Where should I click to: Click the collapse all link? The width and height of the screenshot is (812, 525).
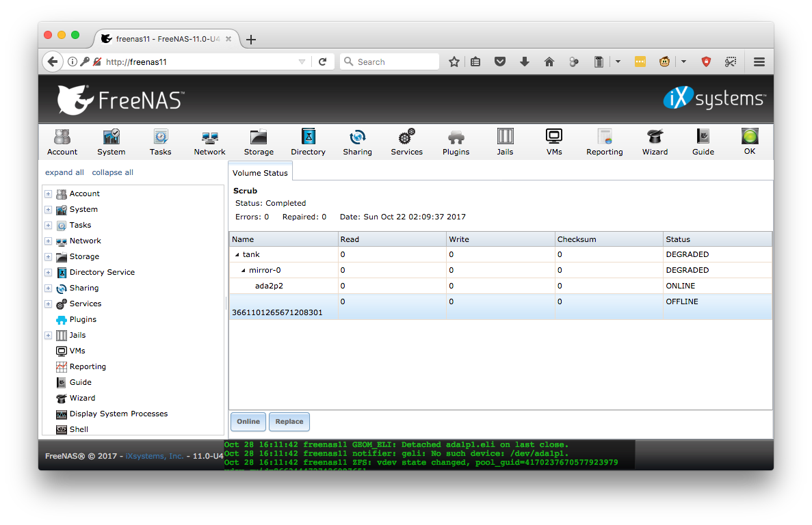[112, 172]
